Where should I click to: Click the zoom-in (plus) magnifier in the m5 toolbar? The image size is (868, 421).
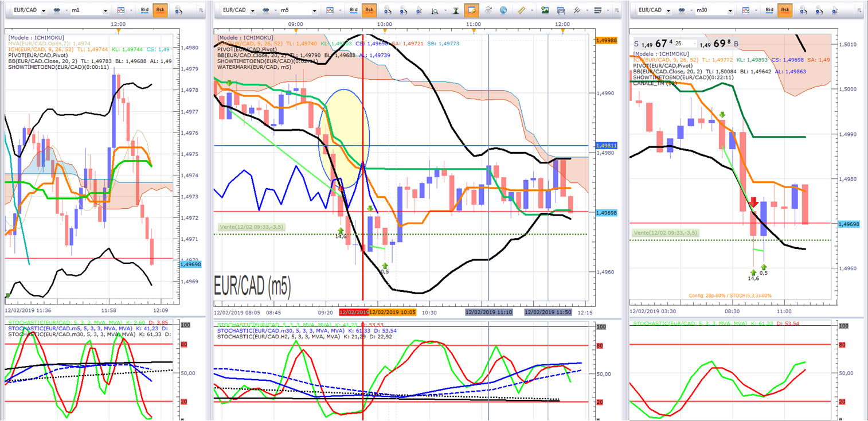coord(388,10)
